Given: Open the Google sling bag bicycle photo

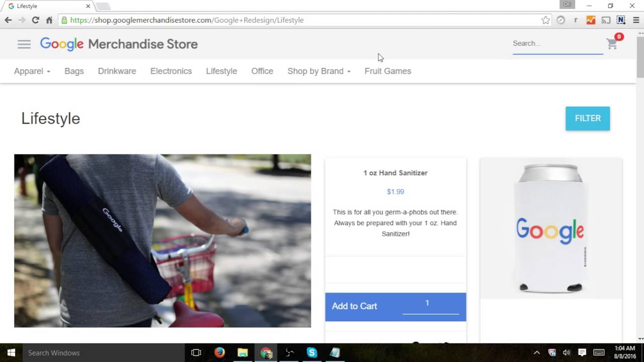Looking at the screenshot, I should click(x=163, y=241).
